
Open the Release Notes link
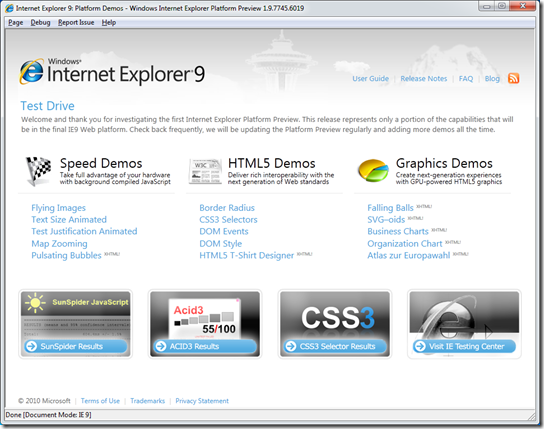[x=424, y=79]
